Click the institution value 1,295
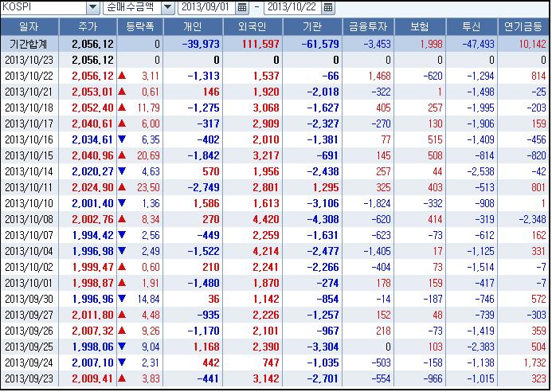552x392 pixels. 326,187
